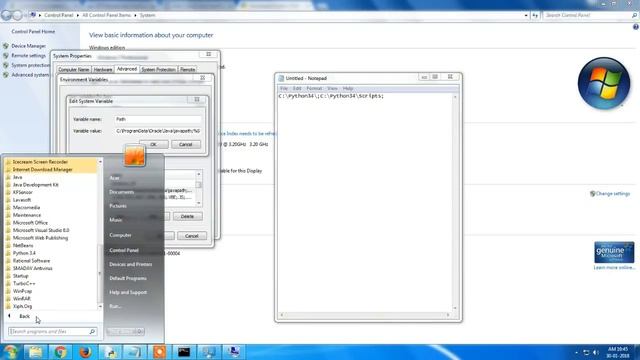This screenshot has width=640, height=360.
Task: Launch Firefox from the taskbar
Action: tap(85, 352)
